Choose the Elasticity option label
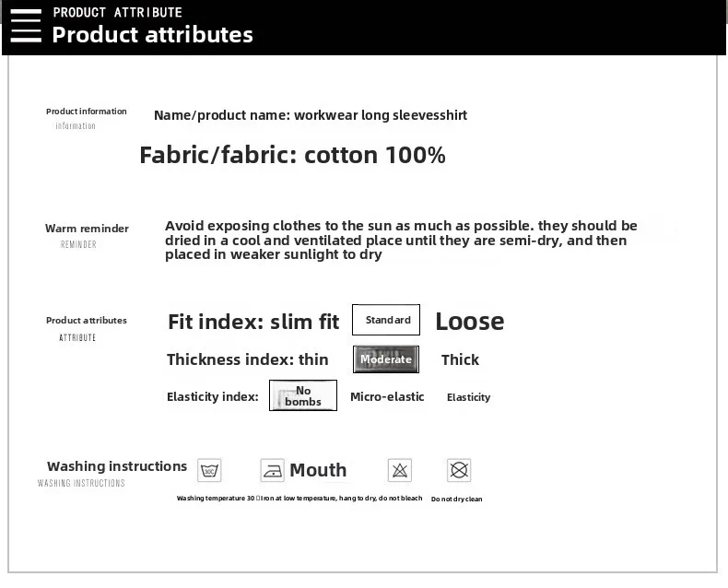Screen dimensions: 728x588 [468, 397]
